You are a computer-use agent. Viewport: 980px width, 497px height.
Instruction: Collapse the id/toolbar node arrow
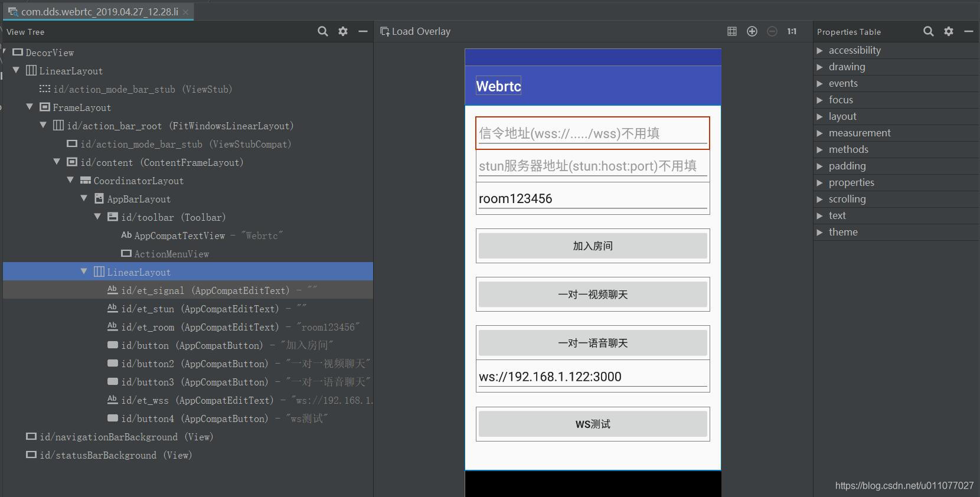click(97, 217)
